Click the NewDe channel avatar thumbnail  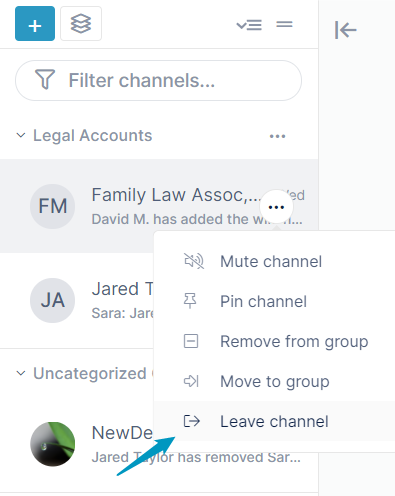pos(52,444)
